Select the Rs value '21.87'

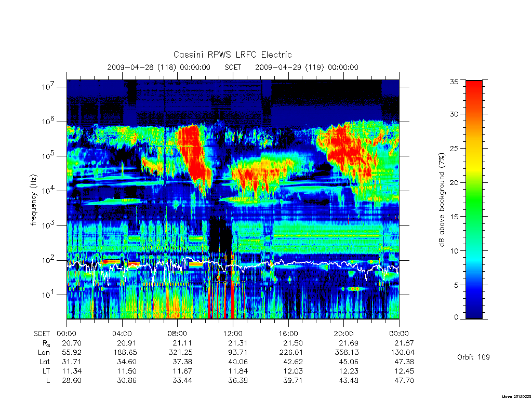[x=404, y=343]
